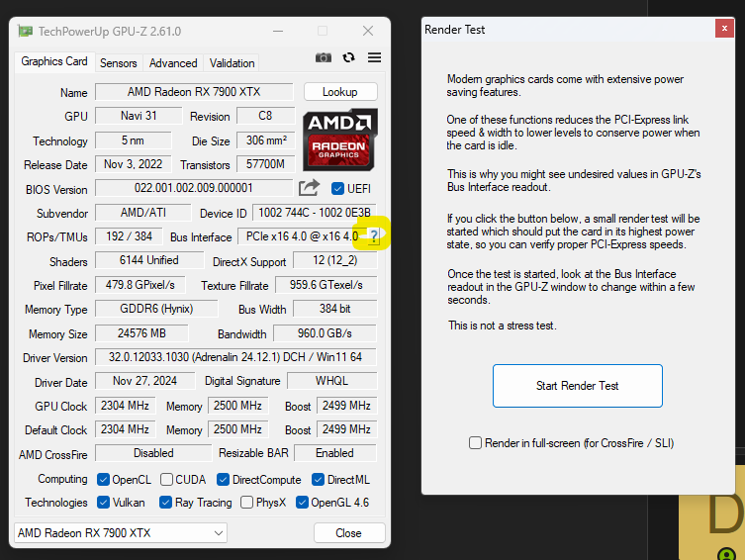
Task: Open the hamburger menu in GPU-Z
Action: (x=374, y=57)
